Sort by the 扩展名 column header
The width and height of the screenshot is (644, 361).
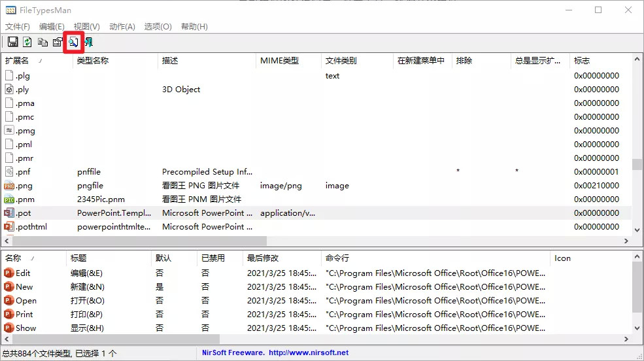[37, 61]
